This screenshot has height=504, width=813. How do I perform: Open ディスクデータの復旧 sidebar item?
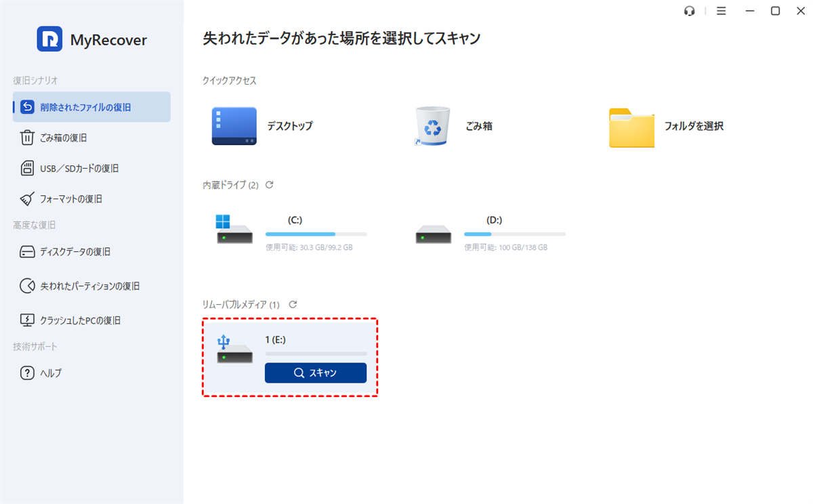click(x=91, y=251)
